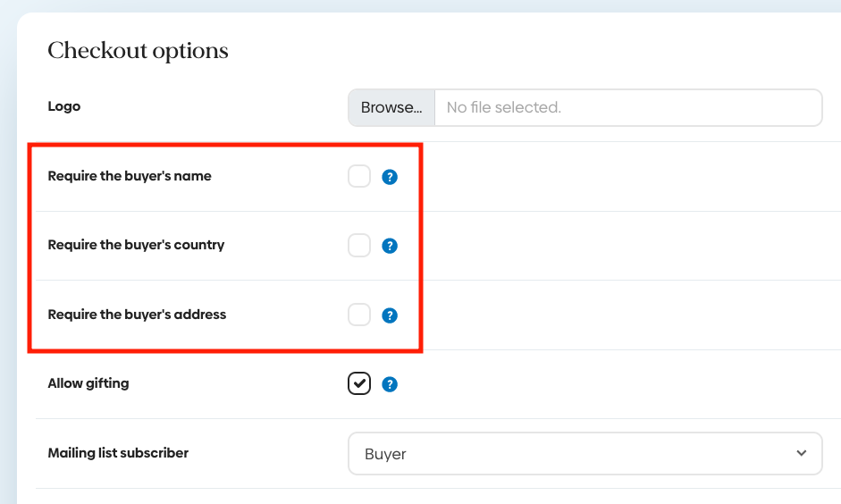This screenshot has width=841, height=504.
Task: Click the No file selected field
Action: tap(627, 107)
